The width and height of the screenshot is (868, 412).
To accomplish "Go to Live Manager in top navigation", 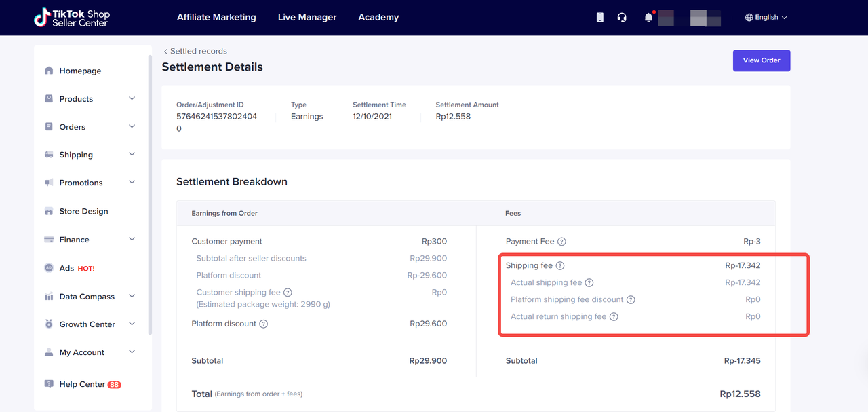I will [307, 18].
